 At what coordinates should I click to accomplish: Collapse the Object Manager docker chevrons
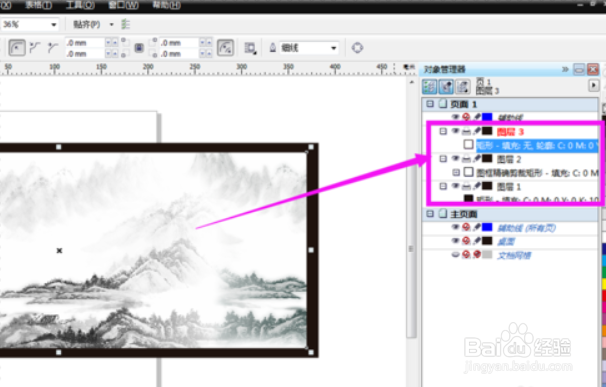[x=565, y=70]
